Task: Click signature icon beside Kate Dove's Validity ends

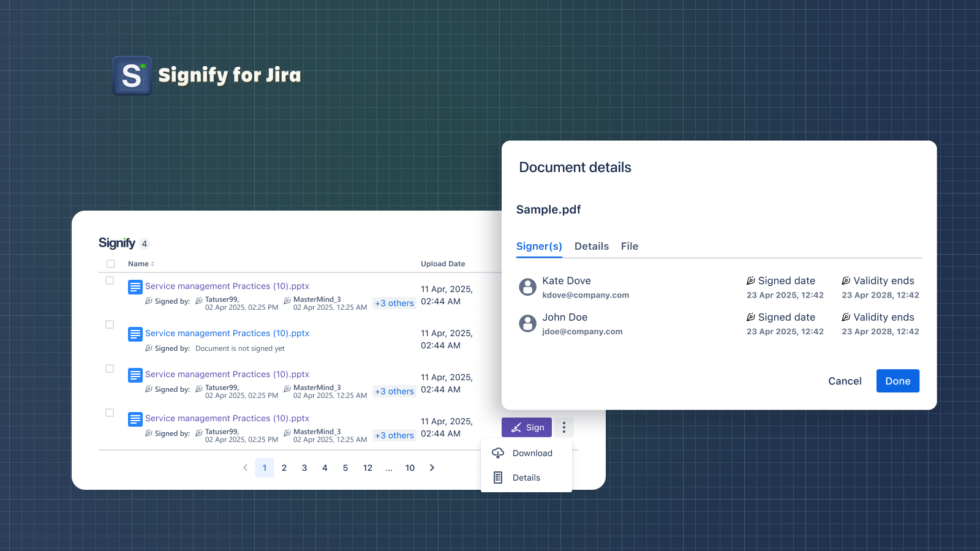Action: pos(846,280)
